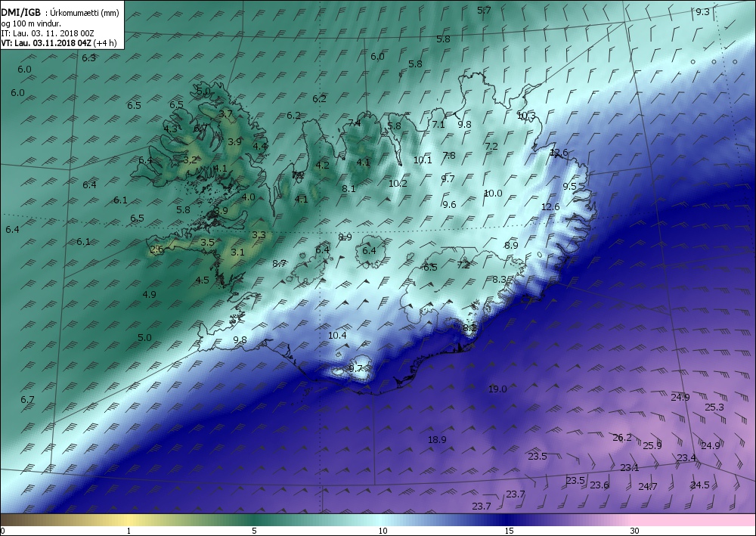Click the "5" label on the color scale
Image resolution: width=756 pixels, height=536 pixels.
coord(254,531)
